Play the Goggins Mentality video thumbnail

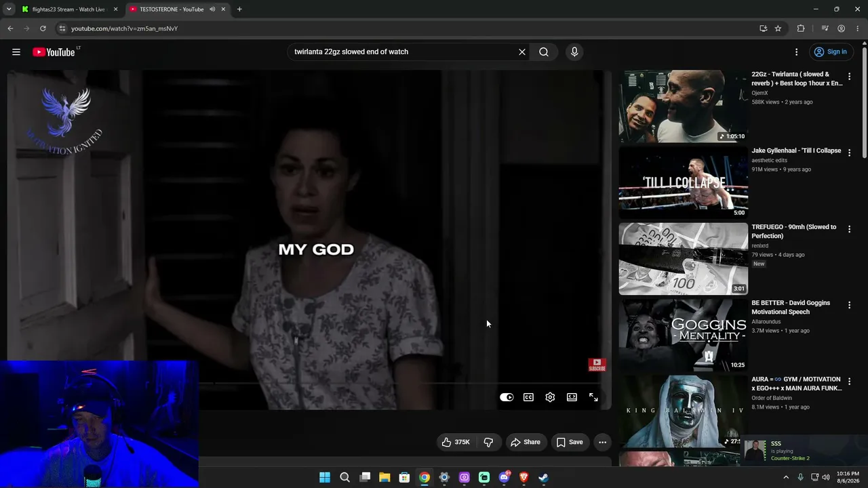click(683, 335)
